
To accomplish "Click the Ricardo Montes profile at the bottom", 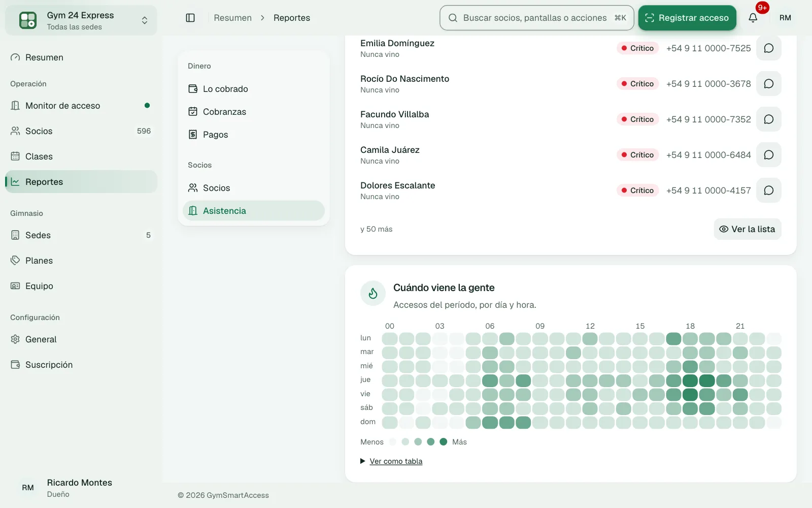I will (x=81, y=488).
